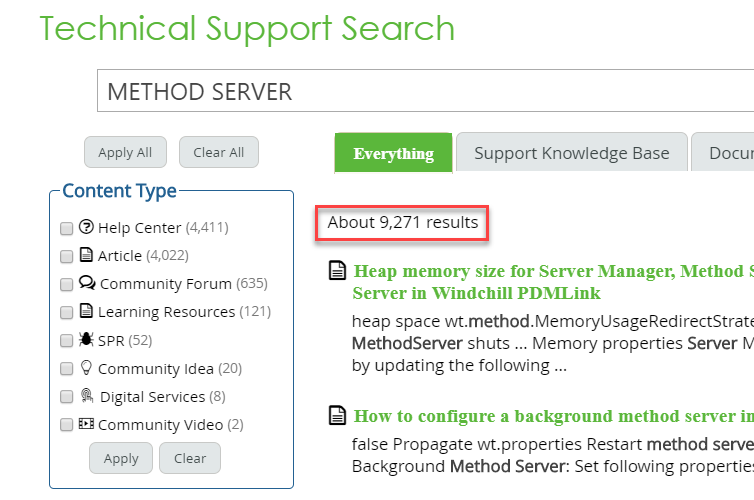The image size is (754, 500).
Task: Enable the Help Center checkbox
Action: click(x=67, y=228)
